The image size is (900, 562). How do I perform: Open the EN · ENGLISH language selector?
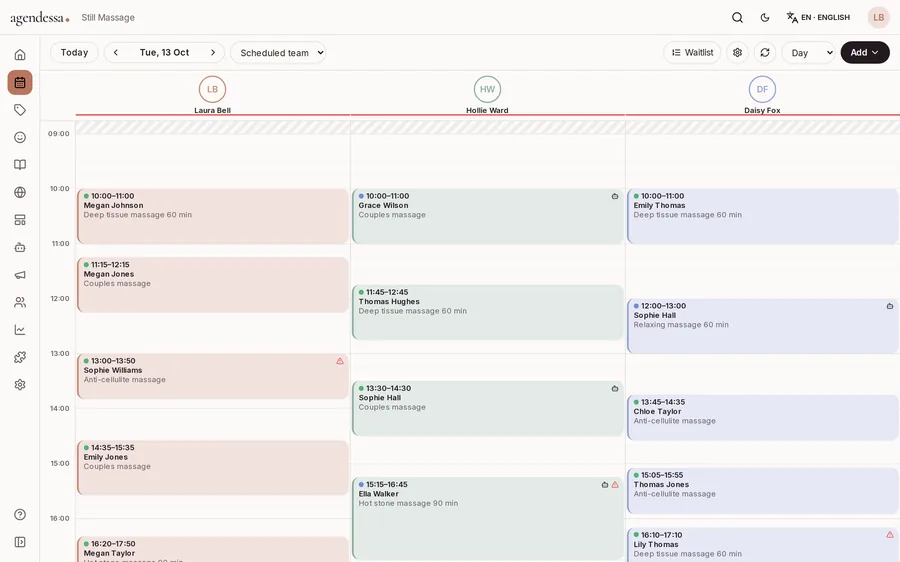coord(818,18)
